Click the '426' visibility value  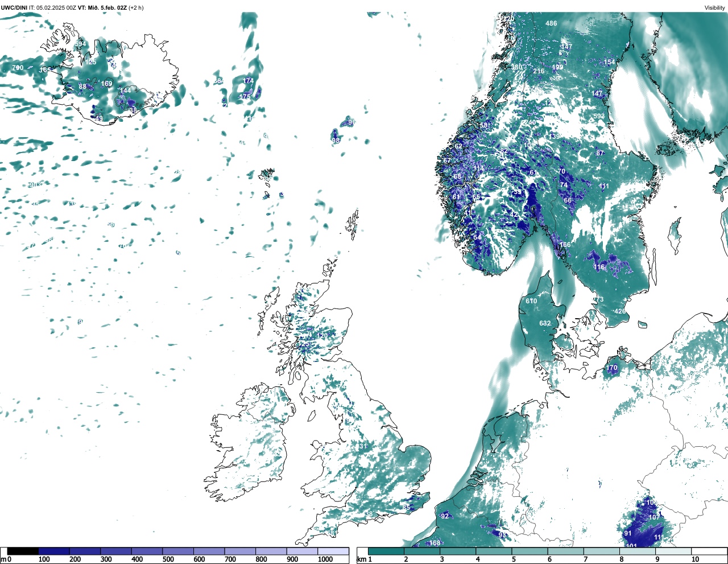pos(619,311)
